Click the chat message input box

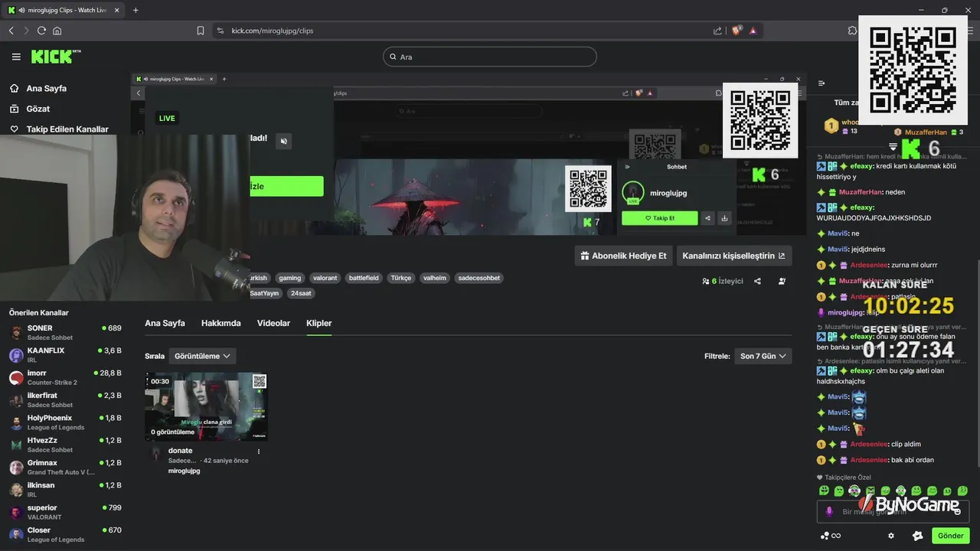pos(893,511)
